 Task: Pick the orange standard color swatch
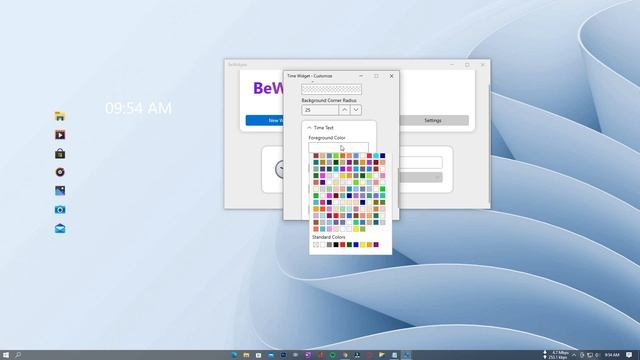[369, 244]
